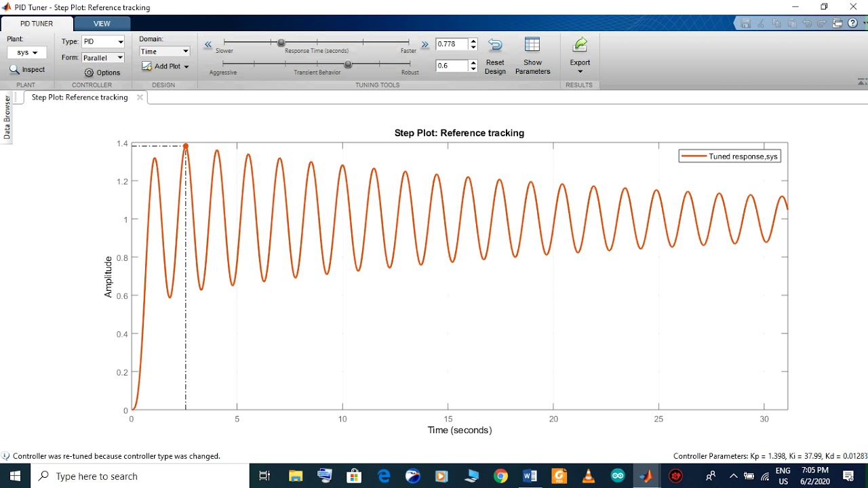This screenshot has width=868, height=488.
Task: Increase transient behavior value stepper
Action: 473,63
